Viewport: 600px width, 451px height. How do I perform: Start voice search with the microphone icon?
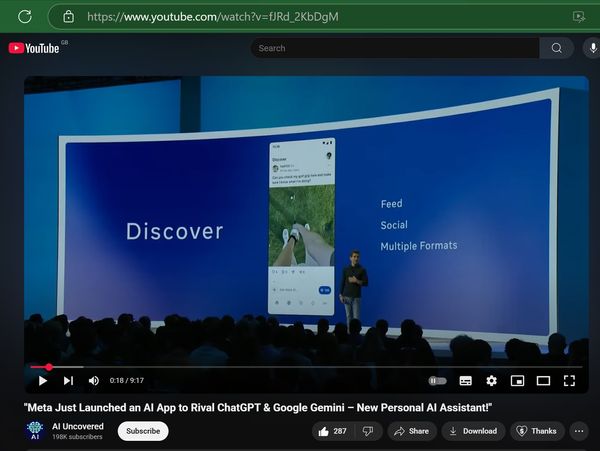593,48
